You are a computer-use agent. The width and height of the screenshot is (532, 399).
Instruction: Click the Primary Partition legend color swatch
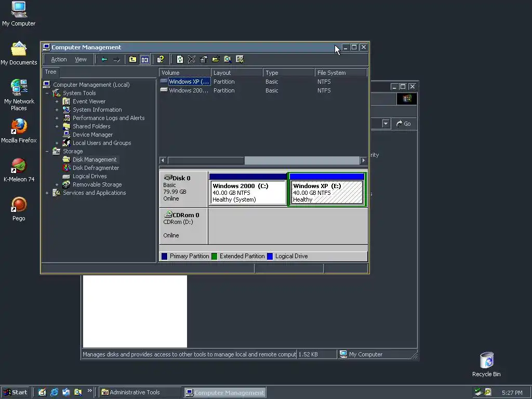pyautogui.click(x=165, y=256)
